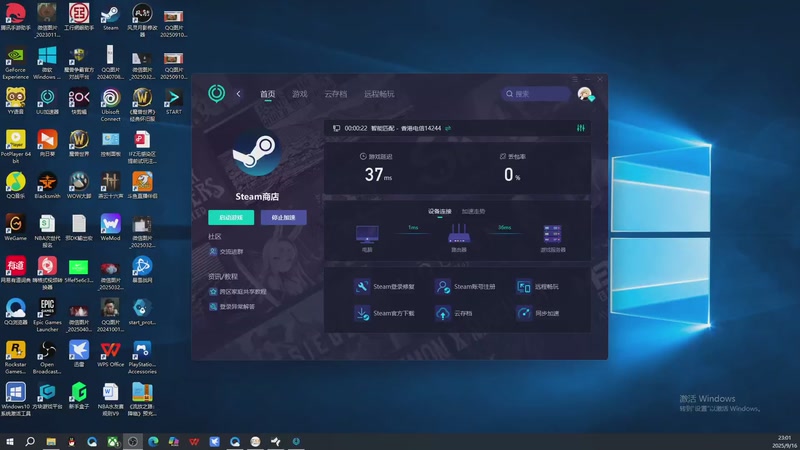Select the WPS Office desktop shortcut
This screenshot has width=800, height=450.
pos(111,354)
